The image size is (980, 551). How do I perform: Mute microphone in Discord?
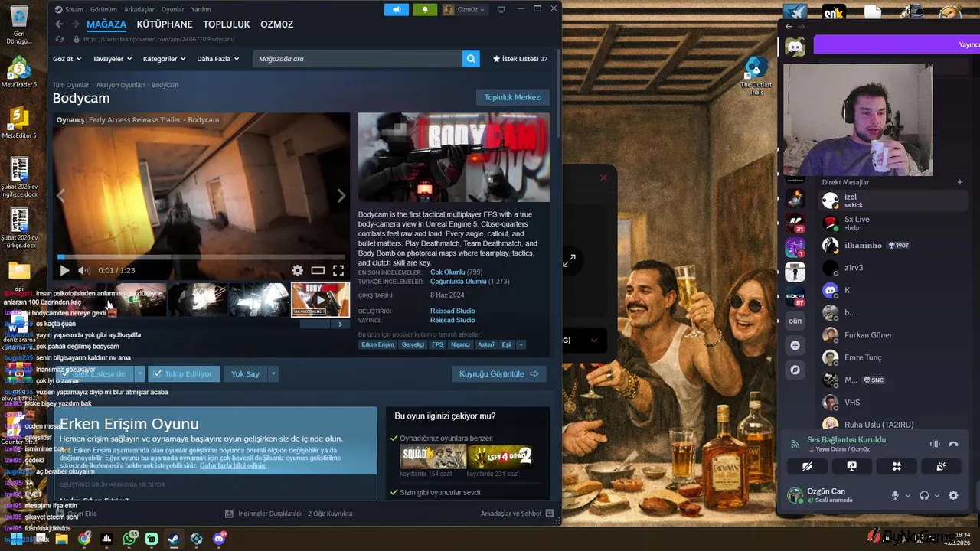[x=895, y=495]
